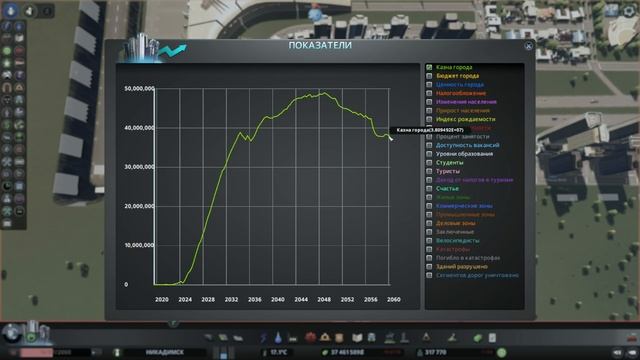This screenshot has height=360, width=640.
Task: Activate the bulldozer tool in bottom-right corner
Action: 632,338
